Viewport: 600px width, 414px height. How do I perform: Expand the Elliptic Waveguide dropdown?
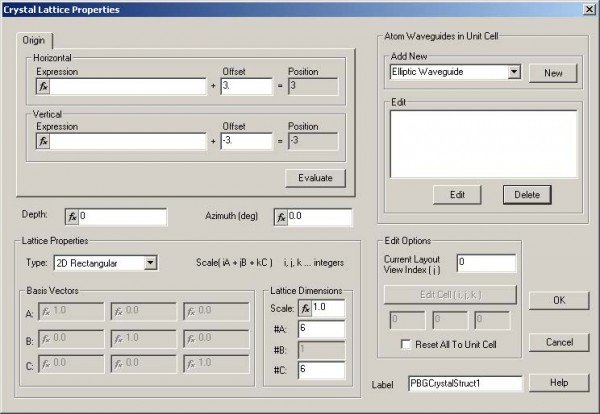[x=514, y=72]
